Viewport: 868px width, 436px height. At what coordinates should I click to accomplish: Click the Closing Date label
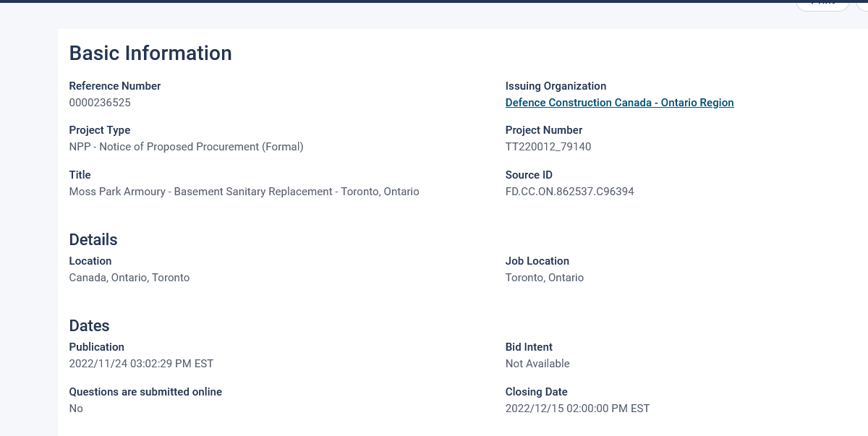(537, 392)
